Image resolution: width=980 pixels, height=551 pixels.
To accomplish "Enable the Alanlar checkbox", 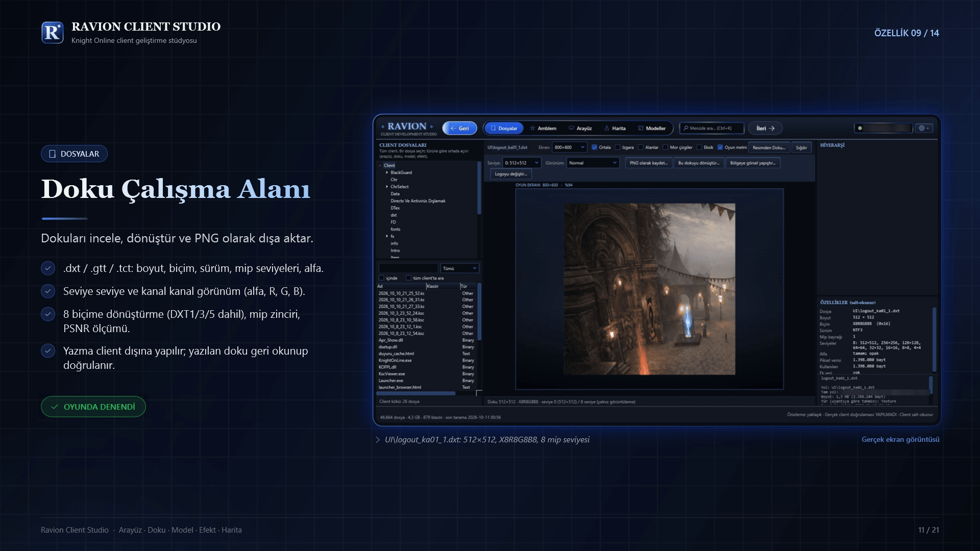I will tap(641, 147).
